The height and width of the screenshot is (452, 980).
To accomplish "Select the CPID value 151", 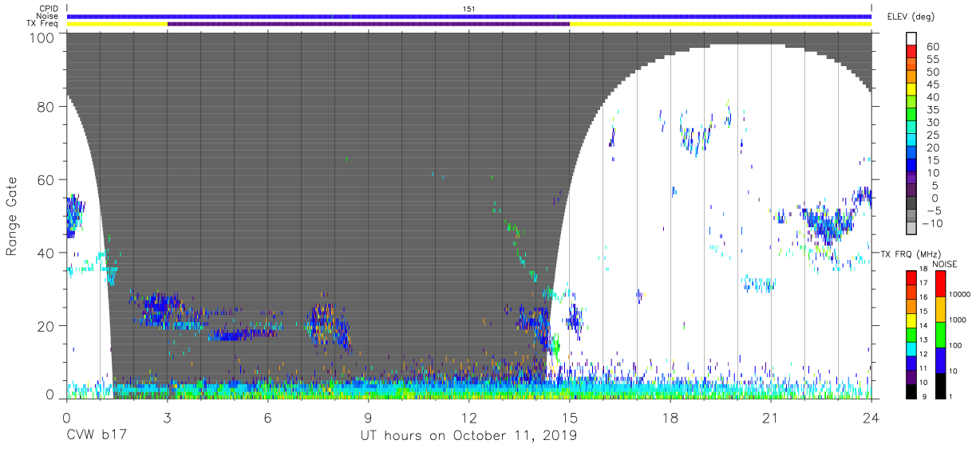I will [469, 8].
